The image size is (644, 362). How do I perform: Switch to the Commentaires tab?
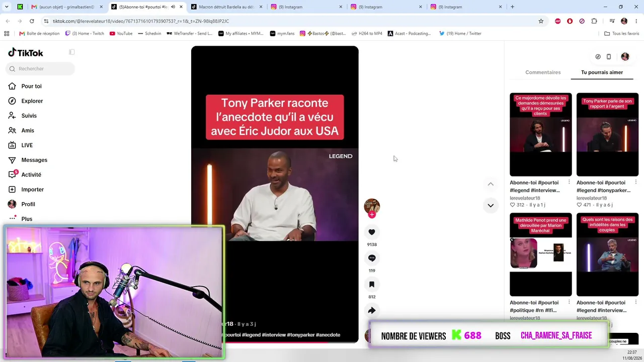click(543, 72)
